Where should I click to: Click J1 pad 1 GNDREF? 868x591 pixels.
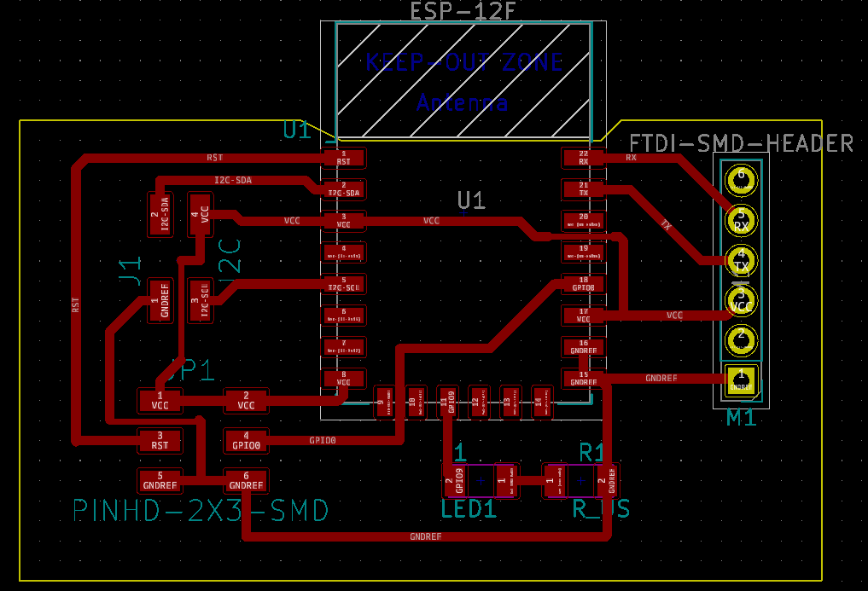coord(160,300)
